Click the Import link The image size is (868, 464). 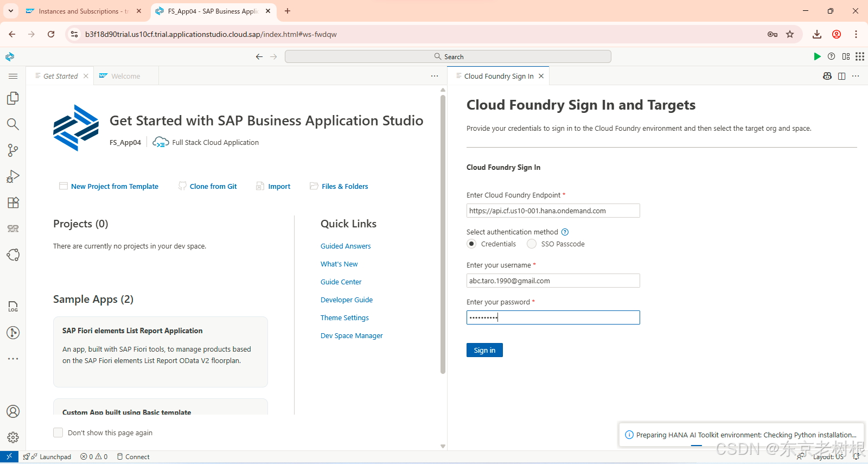[279, 186]
